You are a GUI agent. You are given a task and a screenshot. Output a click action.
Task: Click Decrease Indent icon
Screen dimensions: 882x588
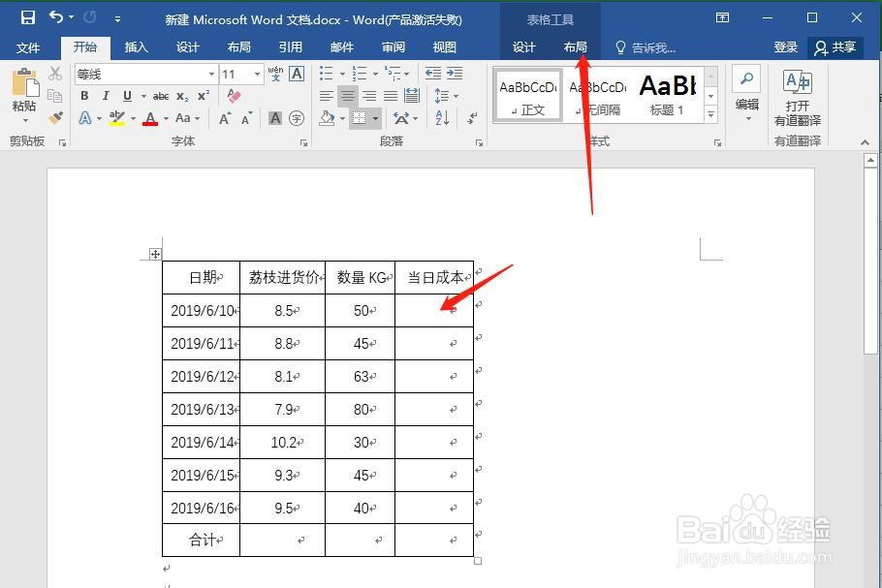tap(433, 74)
